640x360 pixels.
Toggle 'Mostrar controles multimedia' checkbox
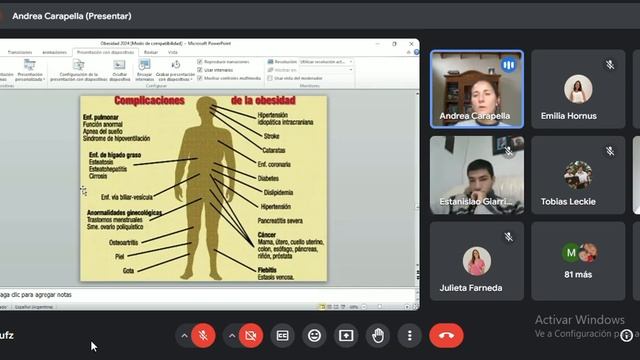point(200,78)
